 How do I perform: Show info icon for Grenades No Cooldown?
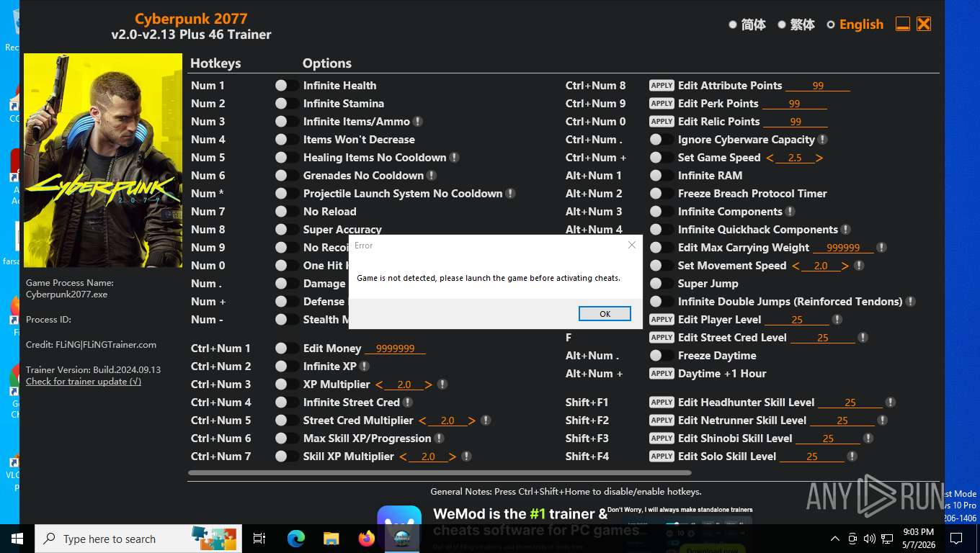[x=431, y=175]
